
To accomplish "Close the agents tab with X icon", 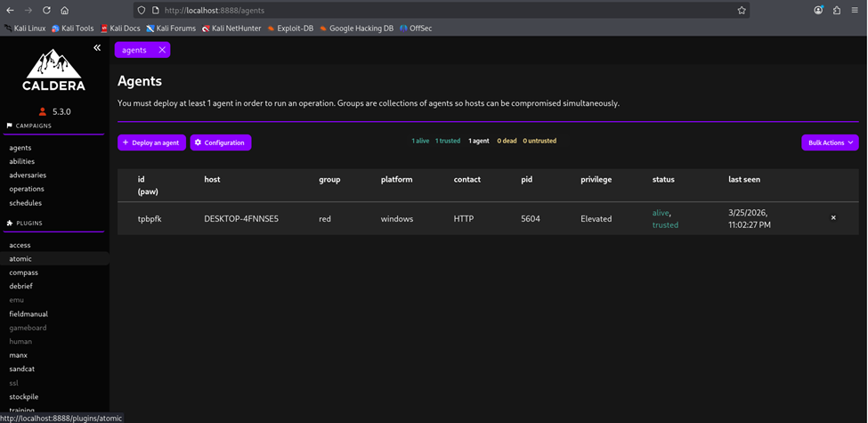I will (162, 50).
